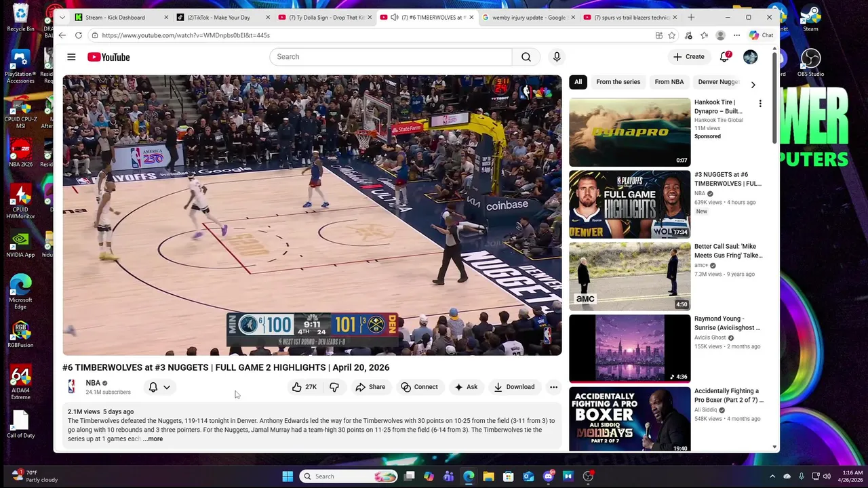Image resolution: width=868 pixels, height=488 pixels.
Task: Open the volume control in system tray
Action: click(x=827, y=476)
